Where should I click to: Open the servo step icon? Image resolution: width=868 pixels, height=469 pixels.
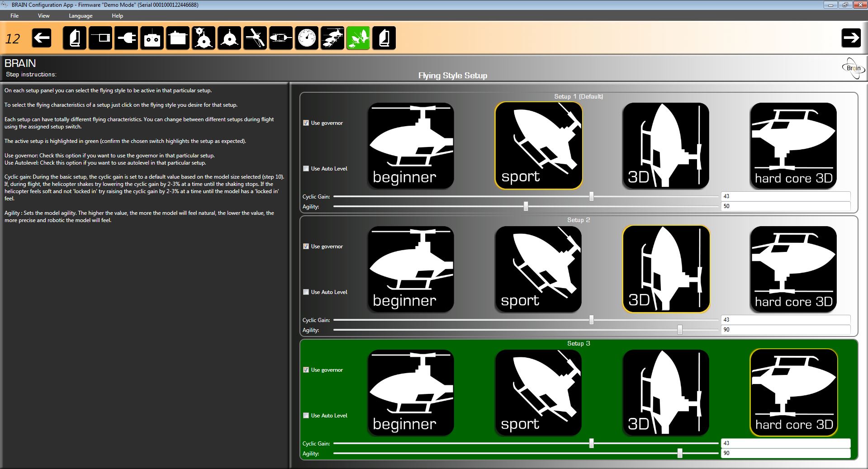(178, 38)
